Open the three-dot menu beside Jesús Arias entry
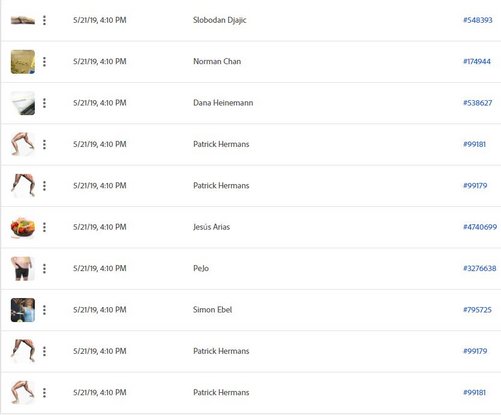501x415 pixels. click(44, 227)
